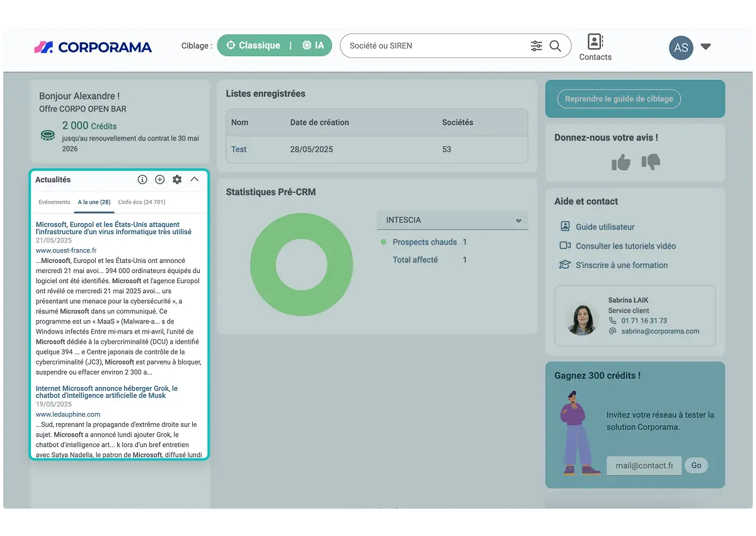Switch to L'info éco tab
This screenshot has height=536, width=756.
142,202
